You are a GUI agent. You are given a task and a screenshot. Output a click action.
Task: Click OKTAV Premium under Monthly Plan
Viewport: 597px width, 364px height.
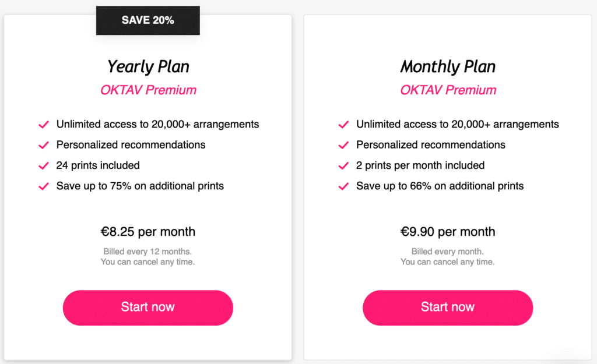tap(448, 90)
